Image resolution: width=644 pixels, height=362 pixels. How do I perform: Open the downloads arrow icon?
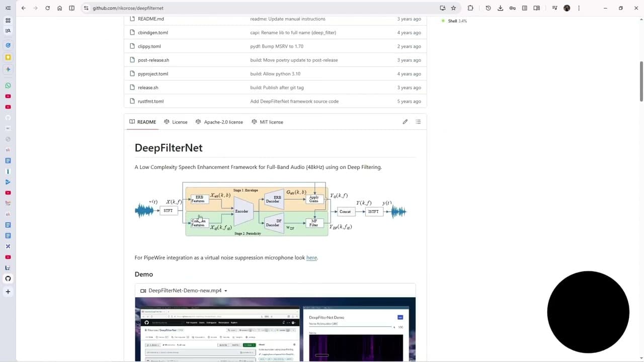pyautogui.click(x=500, y=8)
